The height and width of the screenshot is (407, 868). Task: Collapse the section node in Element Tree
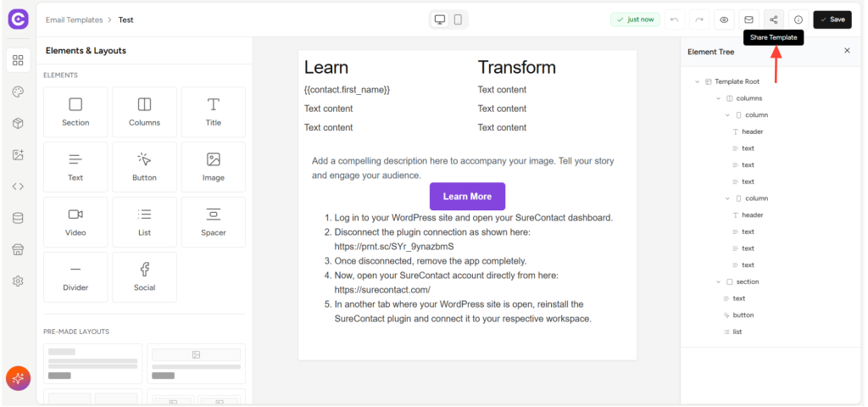[x=719, y=282]
